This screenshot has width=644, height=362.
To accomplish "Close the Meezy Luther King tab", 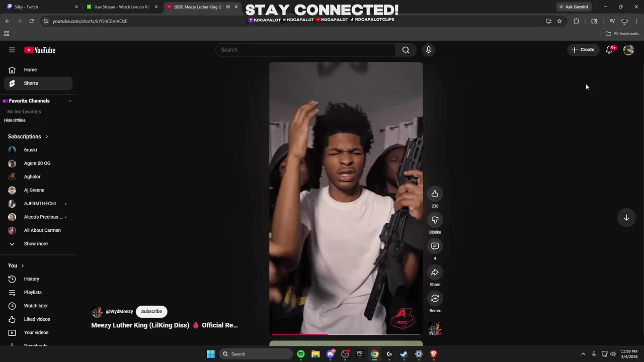I will coord(236,7).
